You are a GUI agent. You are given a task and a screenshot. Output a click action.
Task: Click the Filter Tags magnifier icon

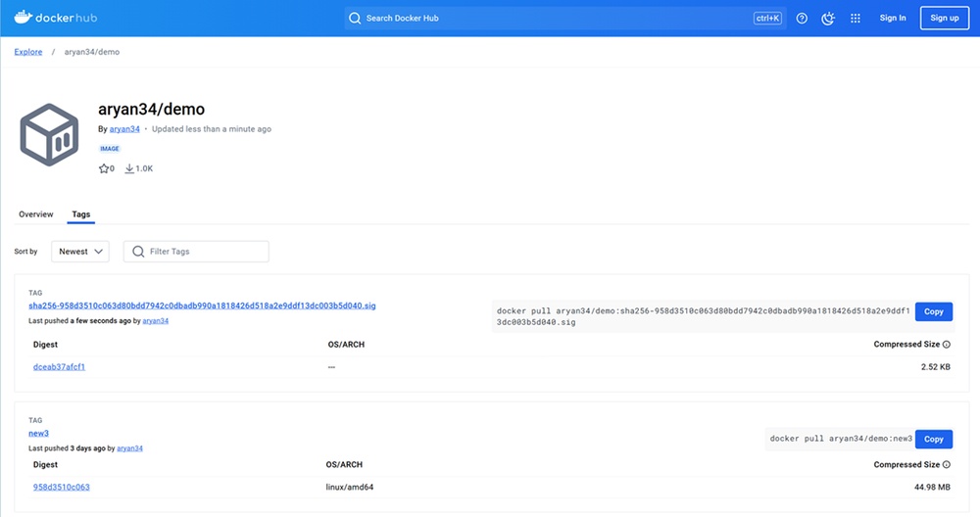point(138,252)
